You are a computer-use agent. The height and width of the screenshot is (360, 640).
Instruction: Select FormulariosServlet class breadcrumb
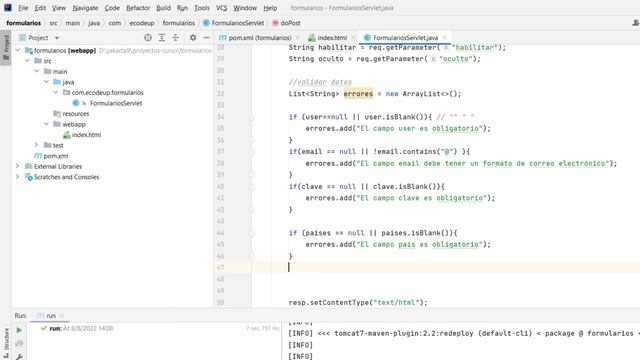click(233, 23)
